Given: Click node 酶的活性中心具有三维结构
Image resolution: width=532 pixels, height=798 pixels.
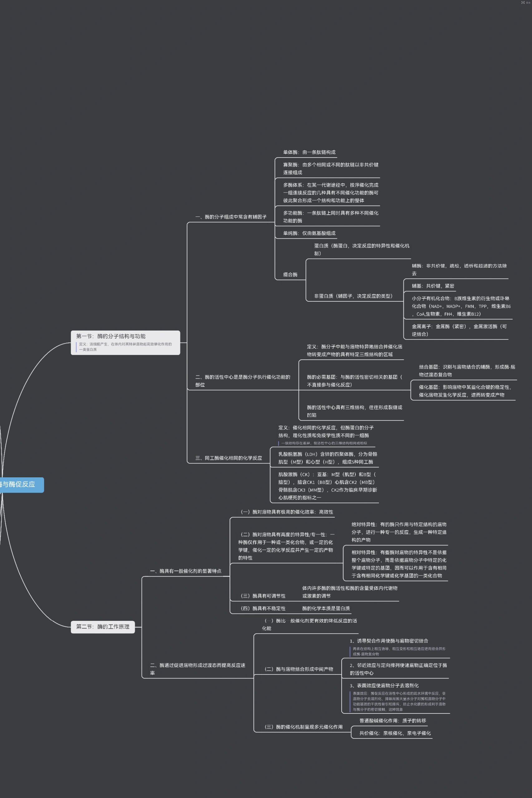Looking at the screenshot, I should coord(354,411).
